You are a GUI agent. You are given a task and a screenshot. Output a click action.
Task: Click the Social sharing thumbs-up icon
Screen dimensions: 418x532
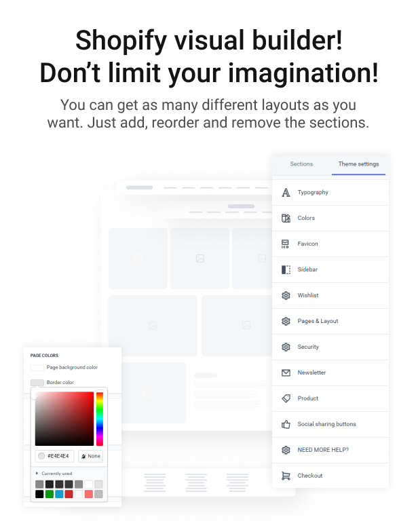(286, 424)
